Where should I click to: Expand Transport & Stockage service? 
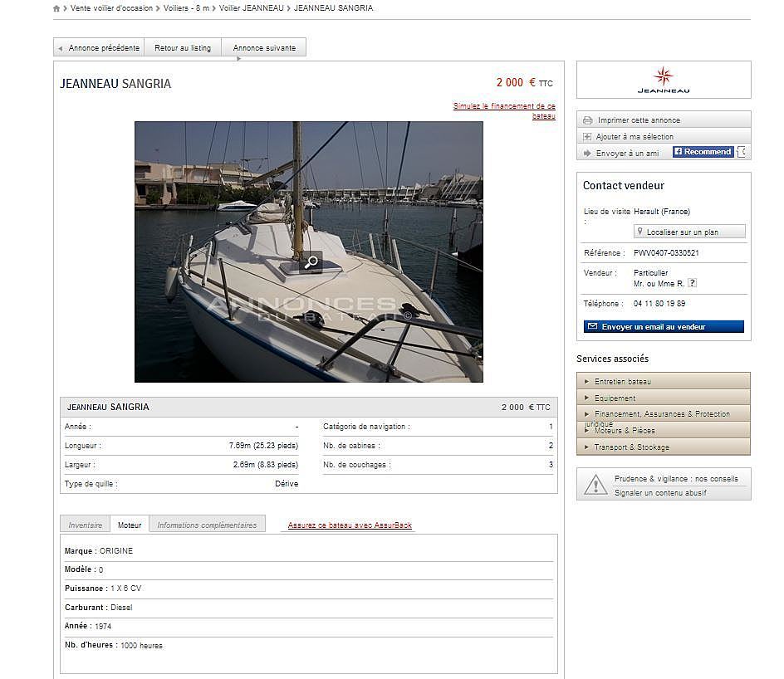(664, 447)
